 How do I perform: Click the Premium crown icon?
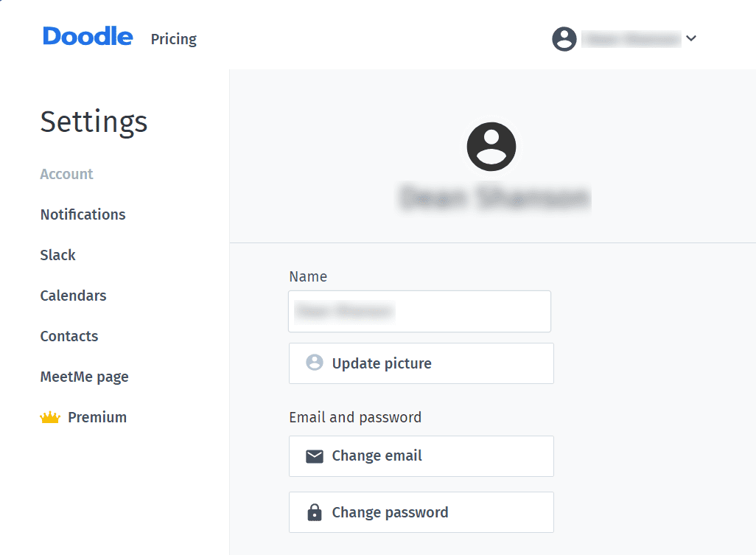[50, 417]
